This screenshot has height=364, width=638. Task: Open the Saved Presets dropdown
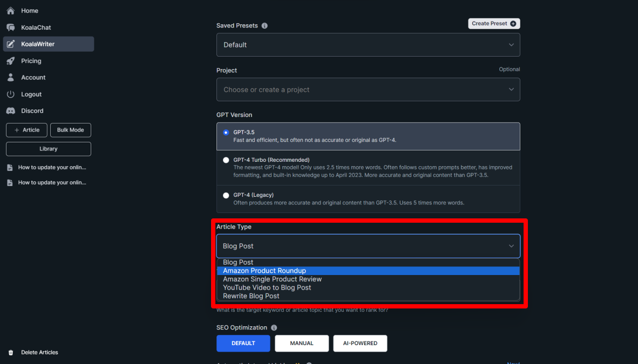(x=368, y=45)
